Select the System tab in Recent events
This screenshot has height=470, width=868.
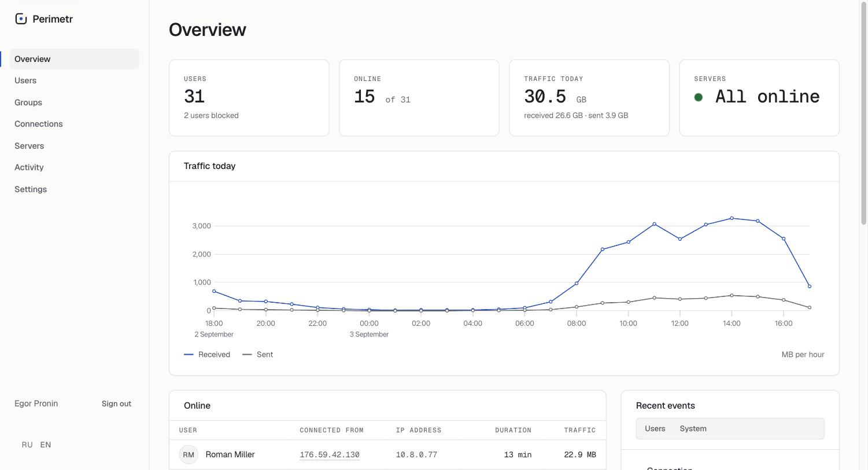(693, 428)
